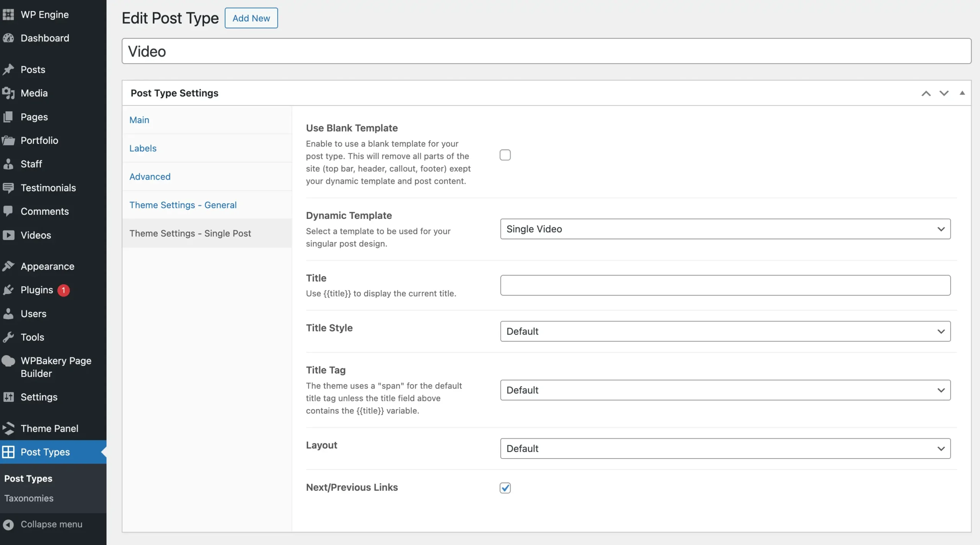The image size is (980, 545).
Task: Click the Add New button
Action: (250, 18)
